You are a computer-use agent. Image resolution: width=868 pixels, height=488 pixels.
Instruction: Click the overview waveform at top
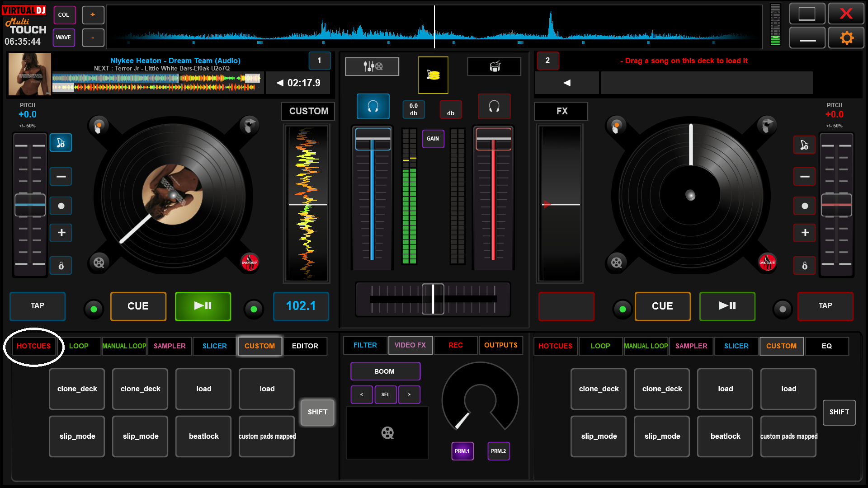click(434, 26)
